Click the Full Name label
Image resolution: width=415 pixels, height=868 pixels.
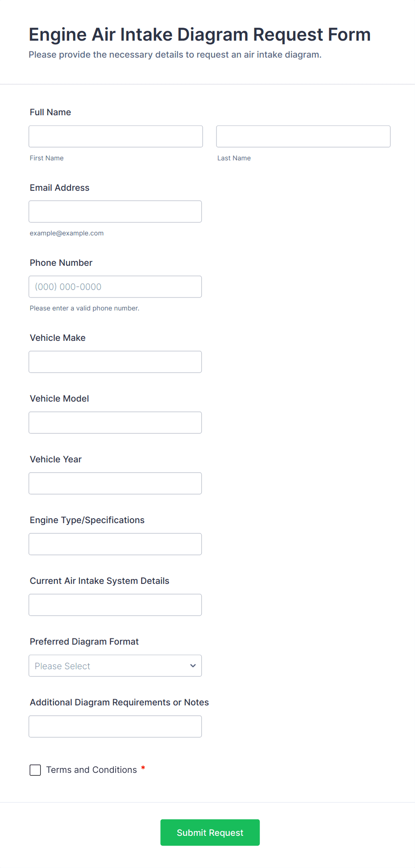[50, 112]
